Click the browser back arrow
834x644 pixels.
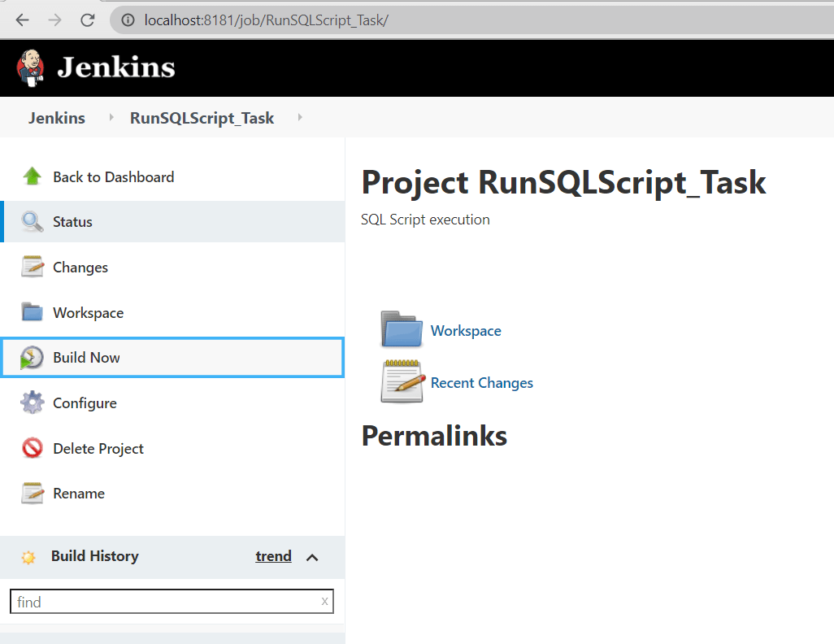tap(22, 20)
